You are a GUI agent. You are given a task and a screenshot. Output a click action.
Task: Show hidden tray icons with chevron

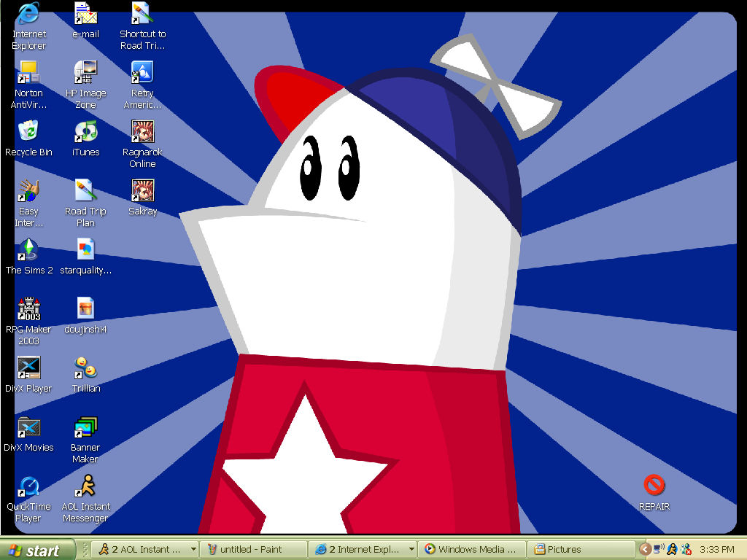pyautogui.click(x=645, y=550)
